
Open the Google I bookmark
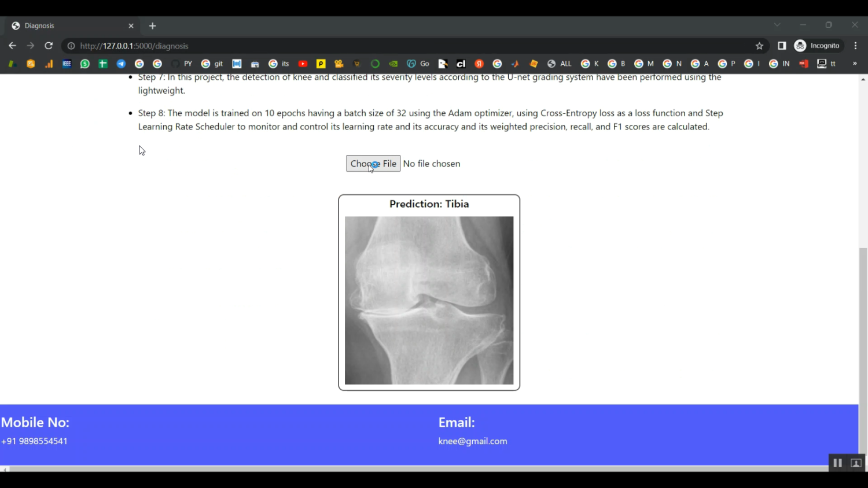pos(752,64)
